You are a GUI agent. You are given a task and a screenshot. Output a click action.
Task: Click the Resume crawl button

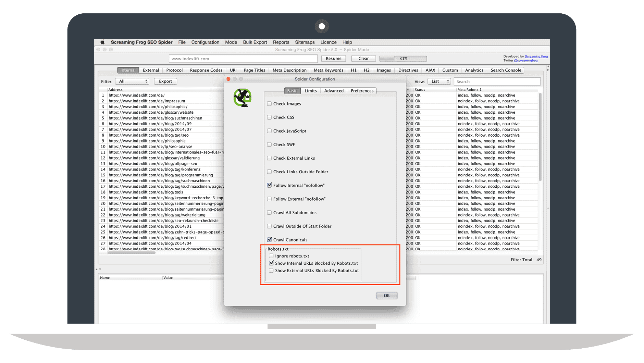pos(334,59)
